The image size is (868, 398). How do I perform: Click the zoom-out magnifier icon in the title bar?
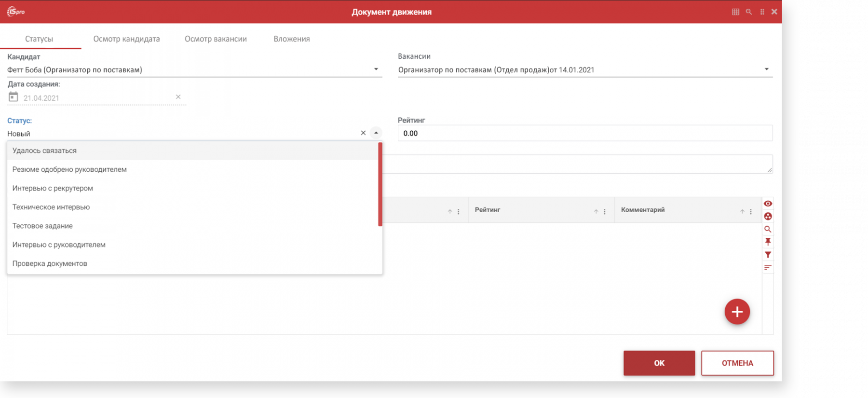749,12
